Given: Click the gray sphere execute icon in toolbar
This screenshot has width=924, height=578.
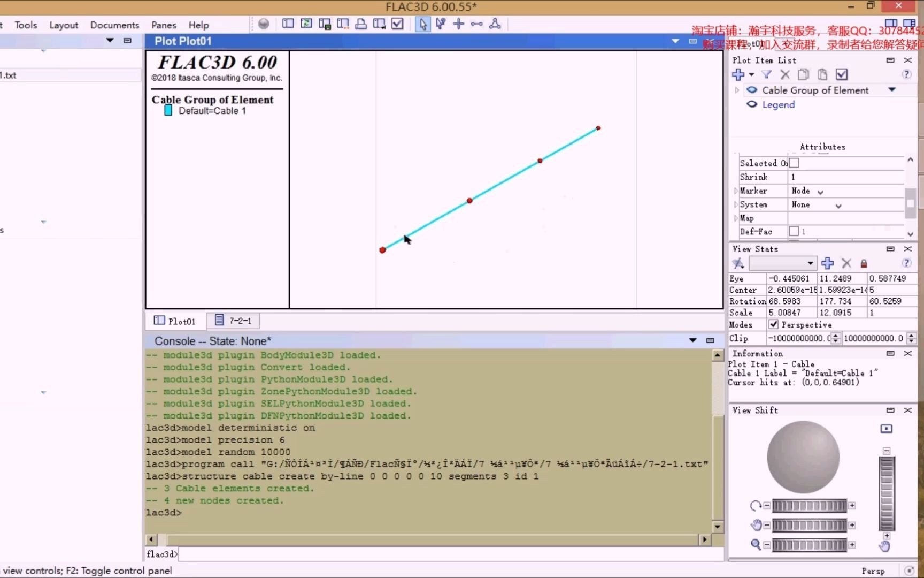Looking at the screenshot, I should pyautogui.click(x=264, y=24).
